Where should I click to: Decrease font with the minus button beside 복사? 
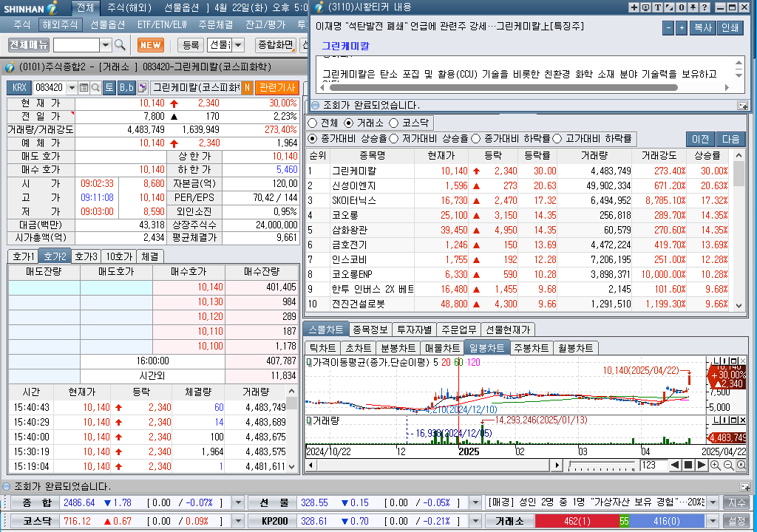(668, 28)
